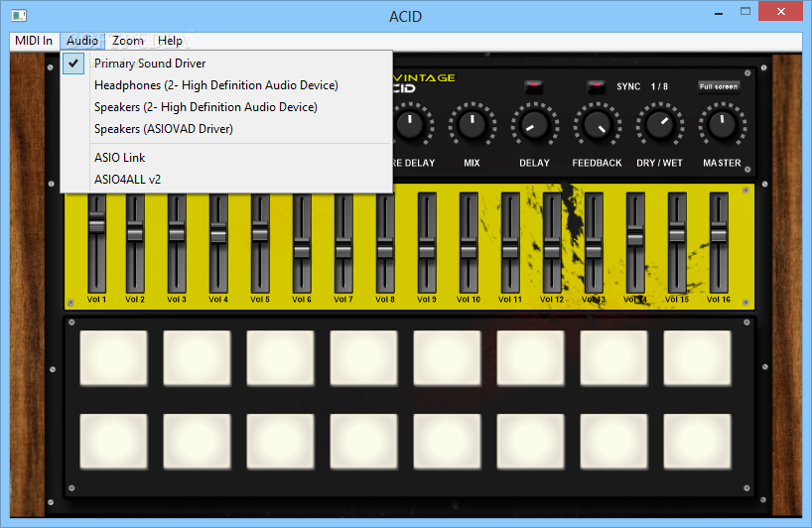The width and height of the screenshot is (812, 528).
Task: Open the 1 / 8 sync rate selector
Action: (659, 86)
